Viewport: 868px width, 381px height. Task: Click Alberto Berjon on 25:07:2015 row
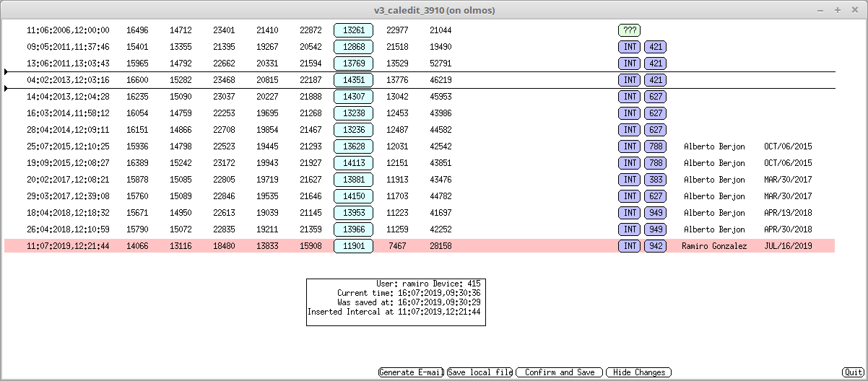(714, 146)
